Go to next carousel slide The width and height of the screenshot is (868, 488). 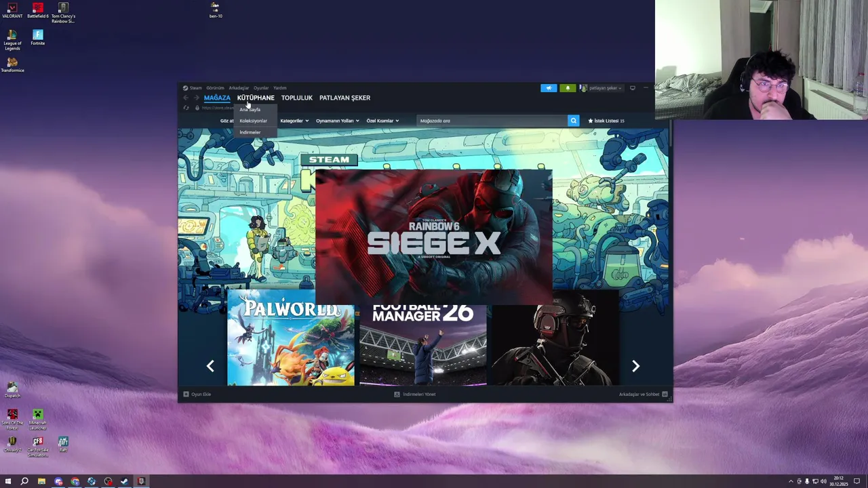[x=635, y=366]
